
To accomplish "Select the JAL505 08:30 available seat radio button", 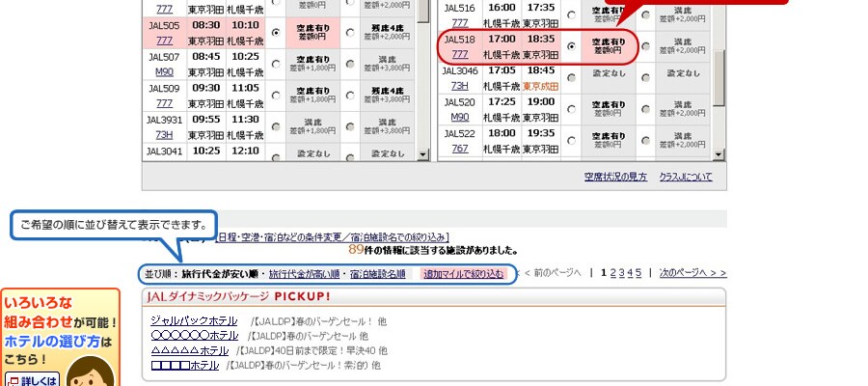I will (277, 32).
